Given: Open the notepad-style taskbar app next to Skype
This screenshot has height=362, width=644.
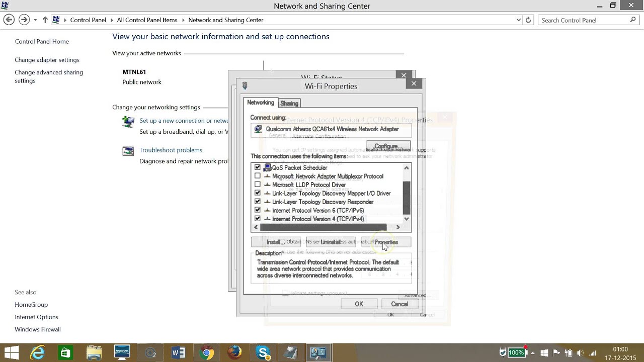Looking at the screenshot, I should click(x=291, y=353).
